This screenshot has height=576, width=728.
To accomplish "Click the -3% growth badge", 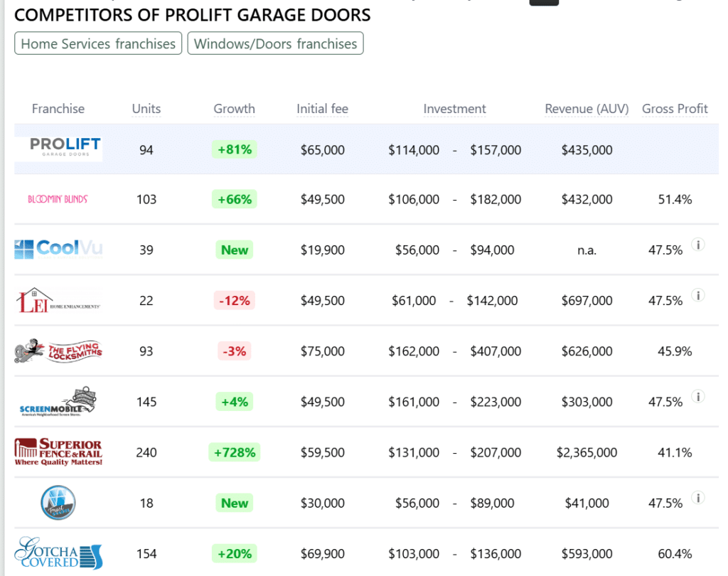I will (x=235, y=351).
